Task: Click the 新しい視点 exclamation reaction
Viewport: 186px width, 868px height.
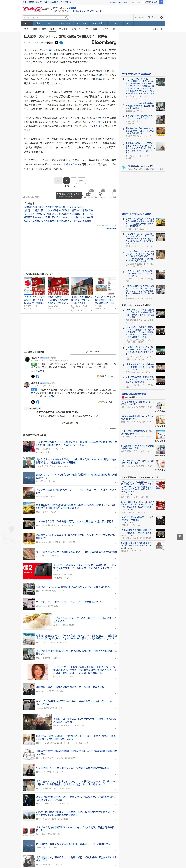Action: [112, 194]
